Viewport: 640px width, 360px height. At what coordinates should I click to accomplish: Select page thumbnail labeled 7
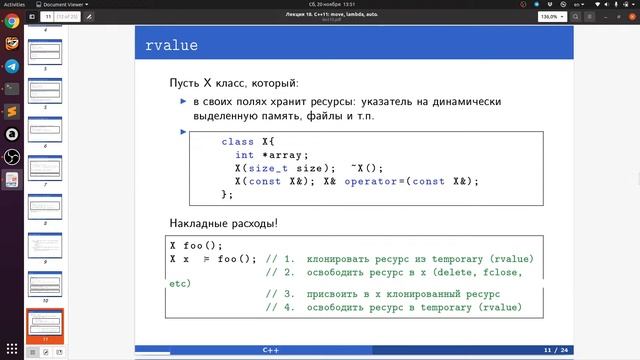click(45, 168)
